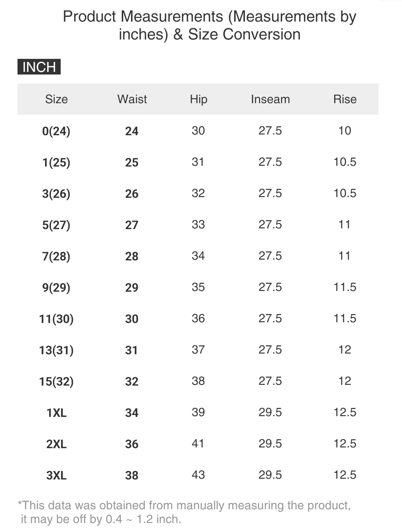Click the 11(30) size row label
Screen dimensions: 402x532
(56, 319)
